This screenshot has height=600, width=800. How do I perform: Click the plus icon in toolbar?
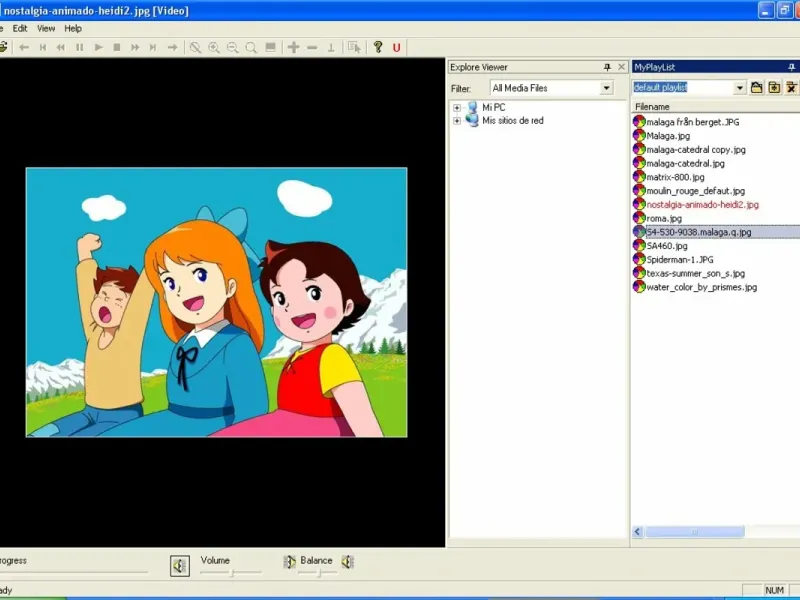[293, 47]
